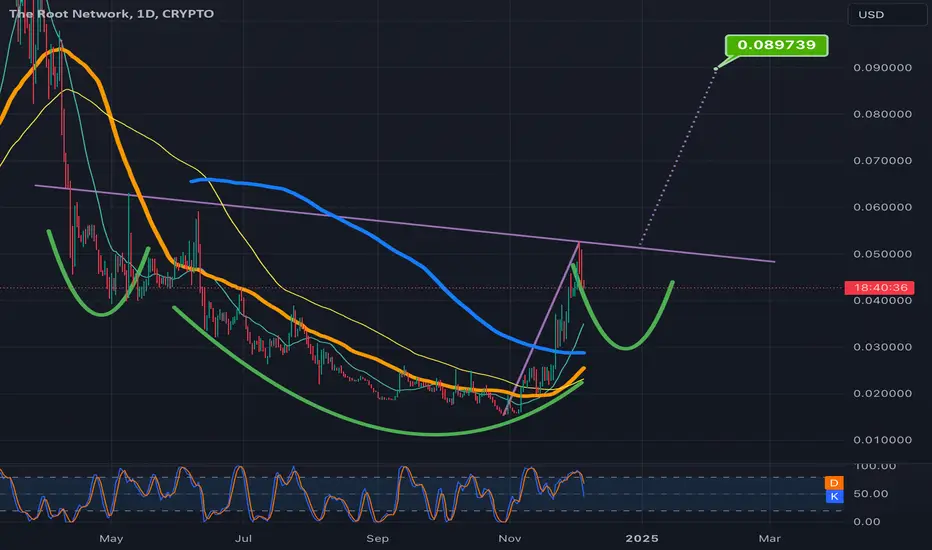Click The Root Network, 1D, CRYPTO title
This screenshot has height=550, width=932.
(x=111, y=14)
